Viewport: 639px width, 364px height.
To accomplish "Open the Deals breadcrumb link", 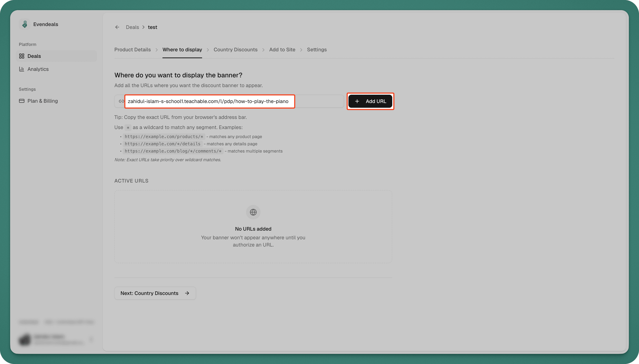I will [132, 27].
